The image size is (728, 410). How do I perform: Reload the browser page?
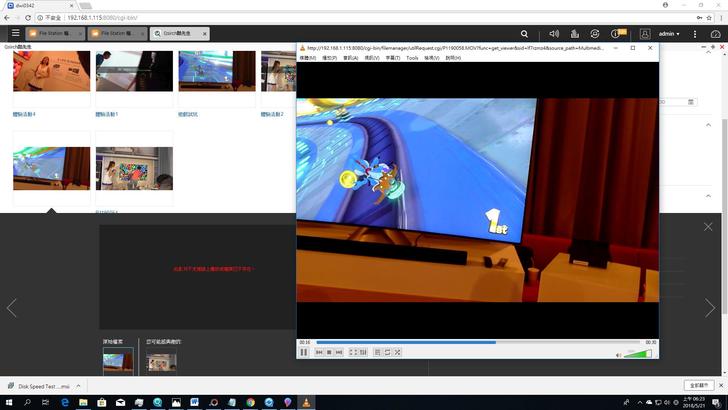tap(28, 18)
